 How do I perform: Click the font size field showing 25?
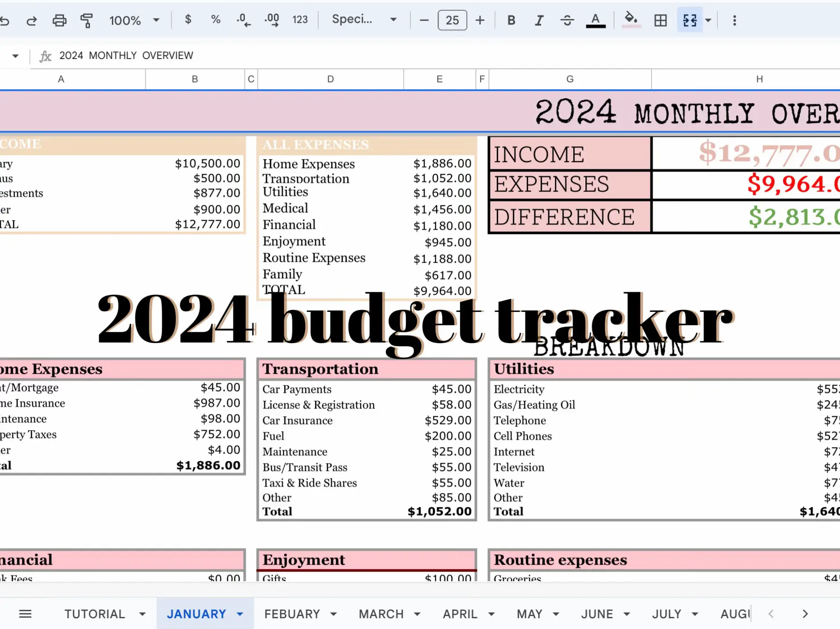[452, 20]
